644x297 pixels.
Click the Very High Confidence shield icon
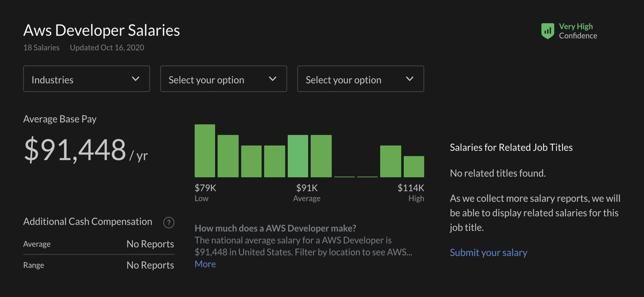click(x=547, y=31)
